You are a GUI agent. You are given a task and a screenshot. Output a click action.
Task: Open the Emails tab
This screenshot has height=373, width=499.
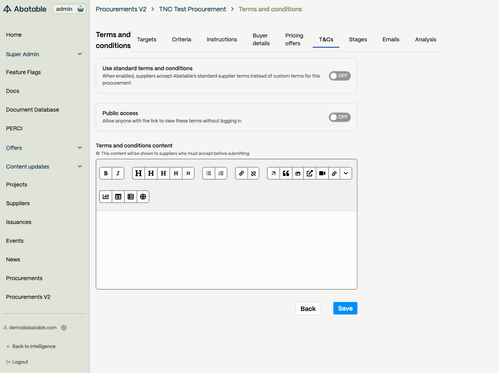tap(391, 39)
